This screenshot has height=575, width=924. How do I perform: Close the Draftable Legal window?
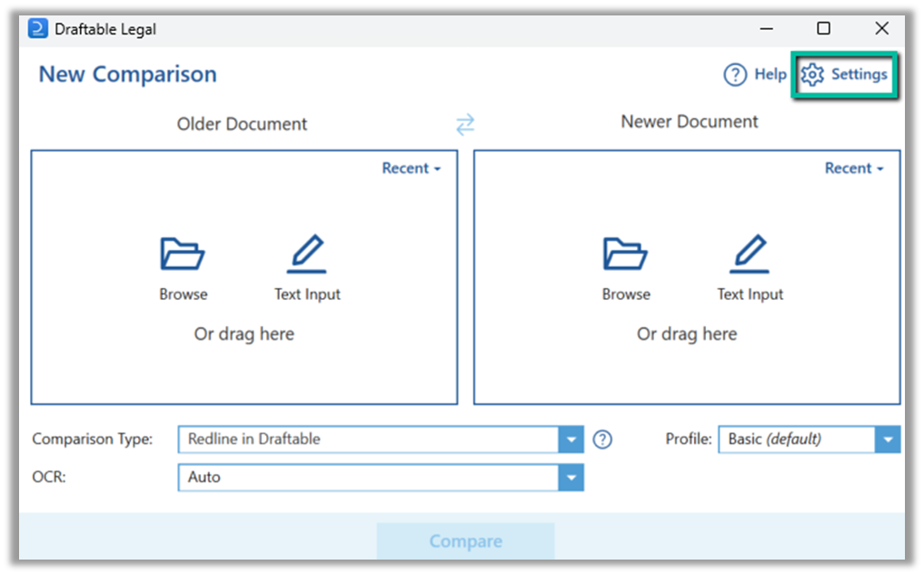point(881,28)
